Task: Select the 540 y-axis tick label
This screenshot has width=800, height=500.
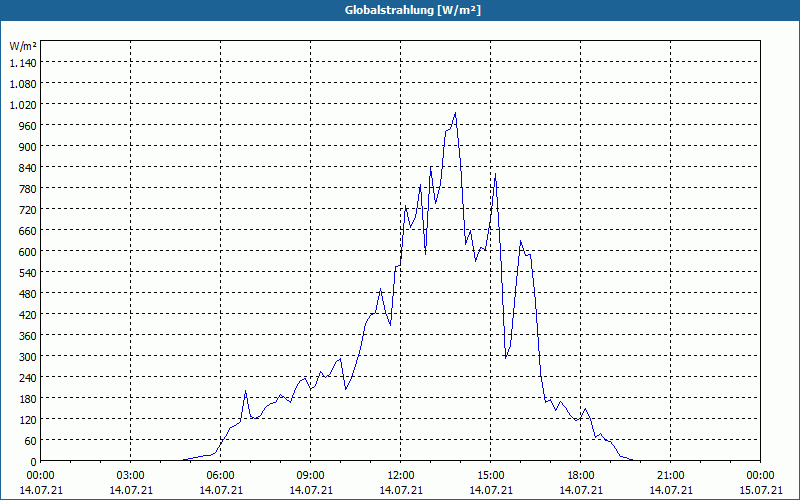Action: [x=28, y=272]
